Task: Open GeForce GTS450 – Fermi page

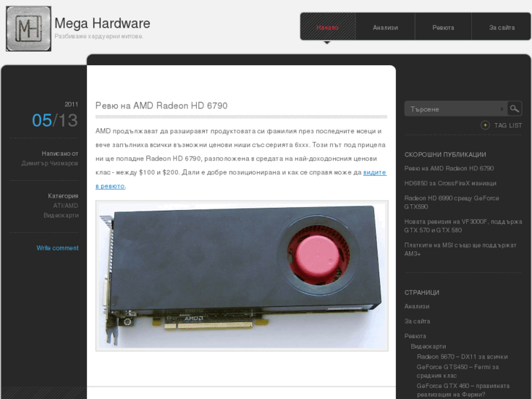Action: click(x=457, y=371)
